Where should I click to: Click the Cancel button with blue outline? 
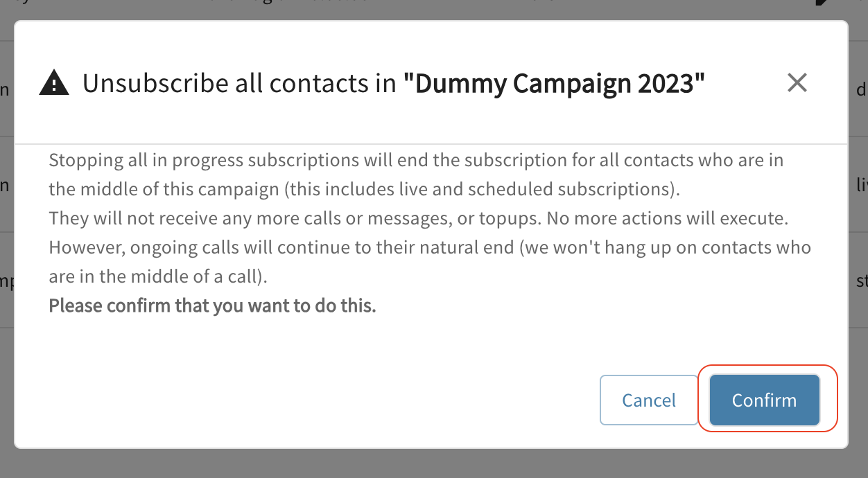(x=648, y=400)
